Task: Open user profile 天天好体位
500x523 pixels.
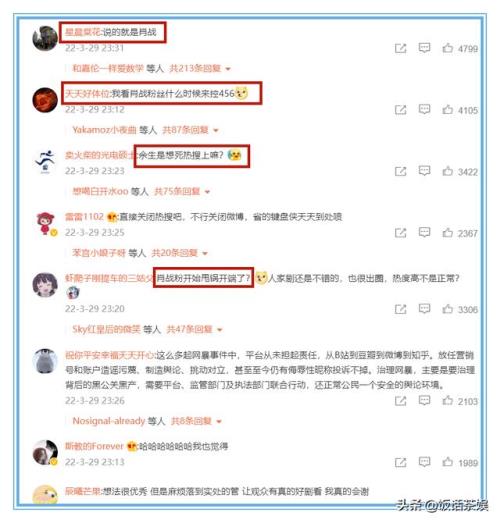Action: [87, 94]
